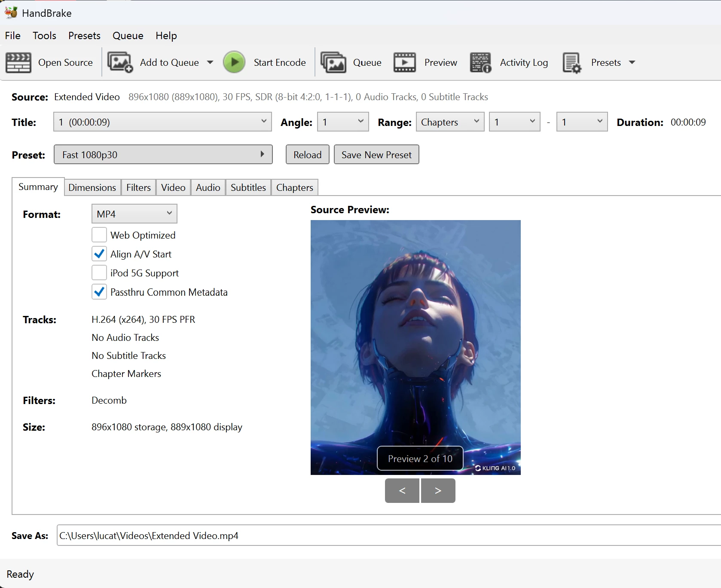The image size is (721, 588).
Task: Click the Chapter Markers text
Action: 126,374
